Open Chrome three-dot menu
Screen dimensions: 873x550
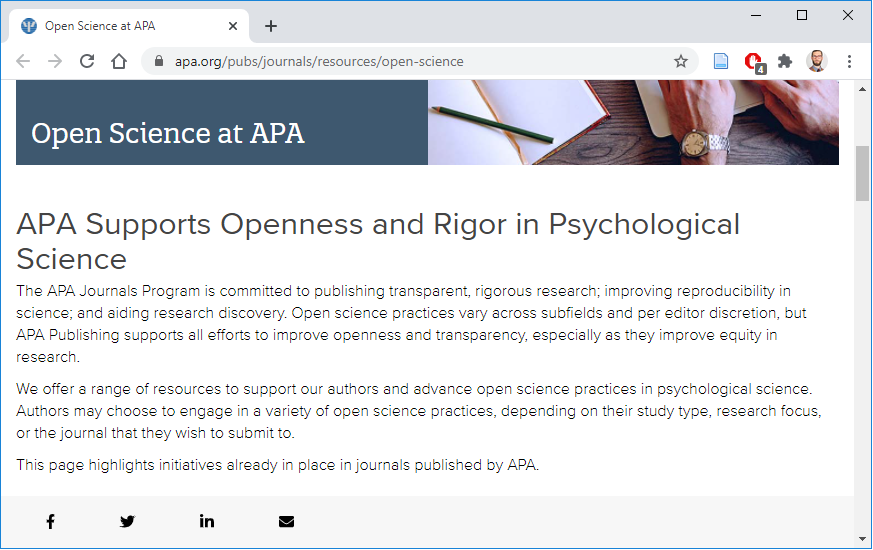849,61
